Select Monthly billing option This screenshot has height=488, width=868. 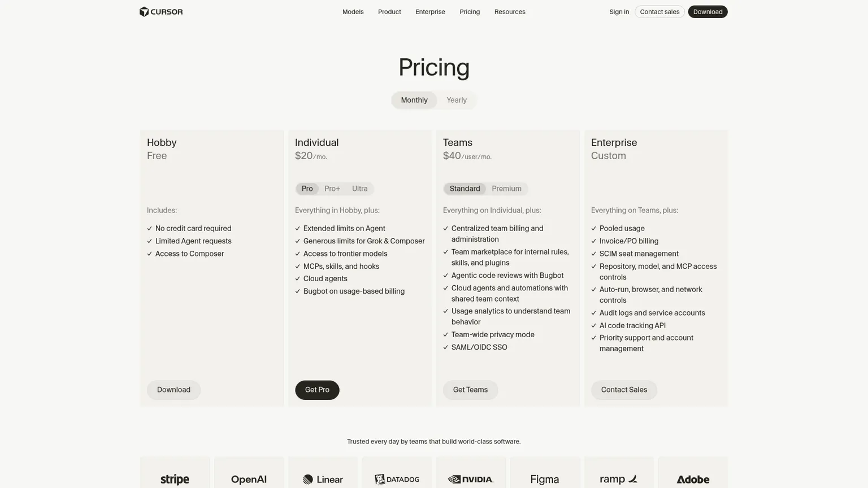pyautogui.click(x=414, y=100)
